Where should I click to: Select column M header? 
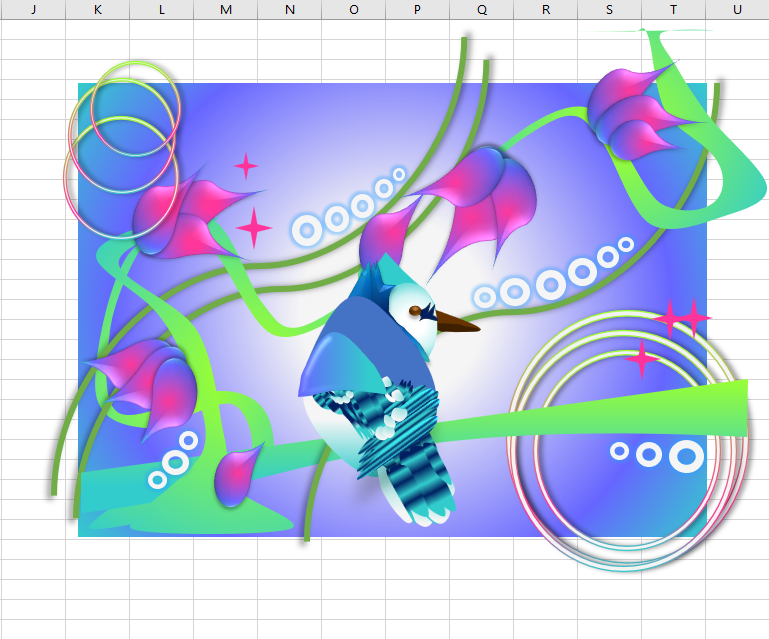pyautogui.click(x=226, y=9)
